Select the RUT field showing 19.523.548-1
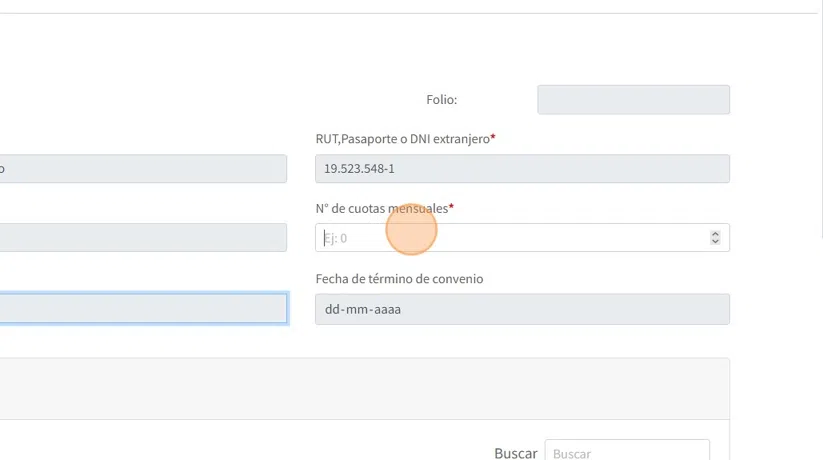Viewport: 823px width, 460px height. [x=522, y=169]
